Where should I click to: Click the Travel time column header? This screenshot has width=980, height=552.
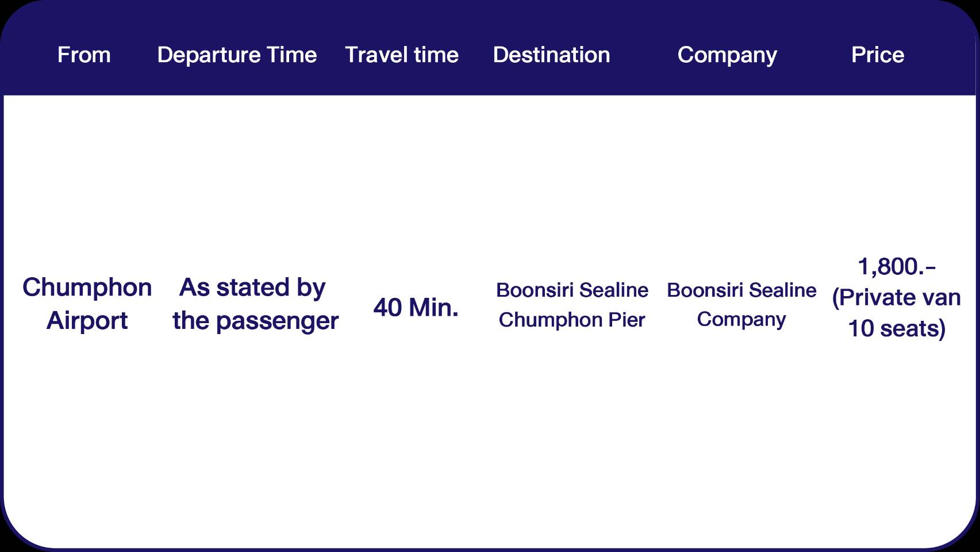pos(402,55)
